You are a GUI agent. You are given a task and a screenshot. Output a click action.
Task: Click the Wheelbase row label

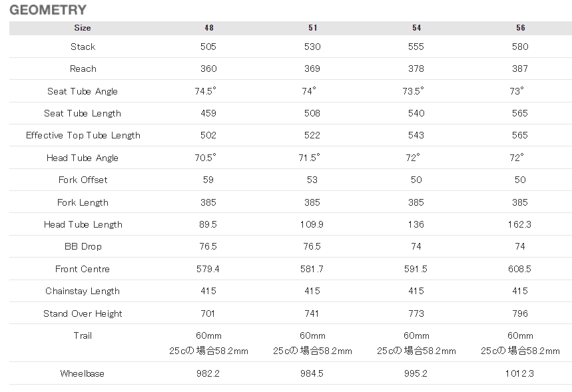point(83,373)
